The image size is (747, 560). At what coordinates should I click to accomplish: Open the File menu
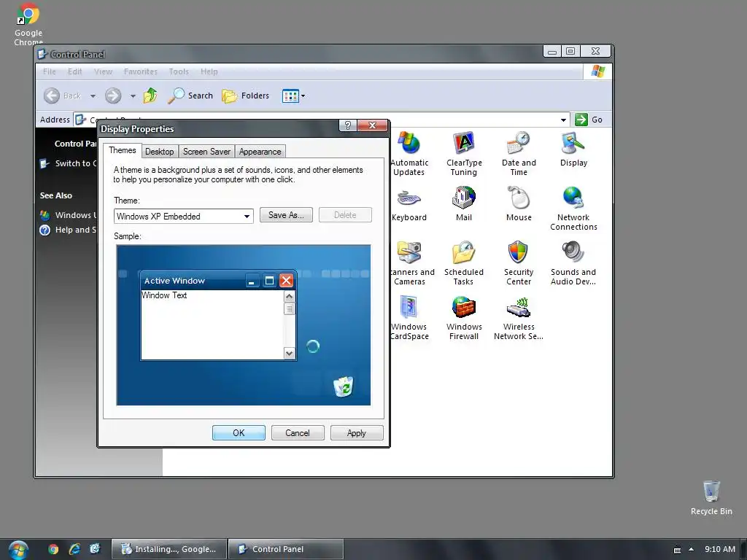coord(50,71)
